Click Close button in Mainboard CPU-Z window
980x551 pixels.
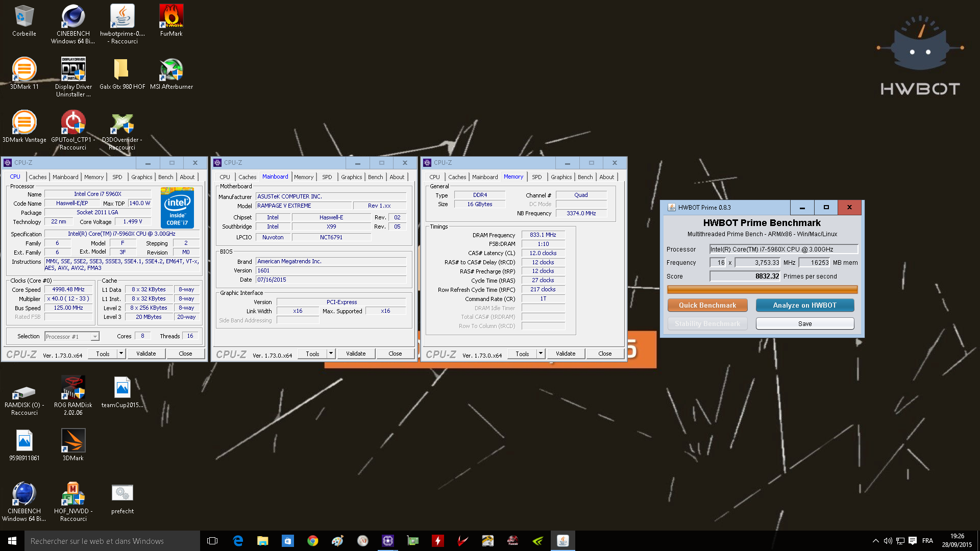pos(395,354)
